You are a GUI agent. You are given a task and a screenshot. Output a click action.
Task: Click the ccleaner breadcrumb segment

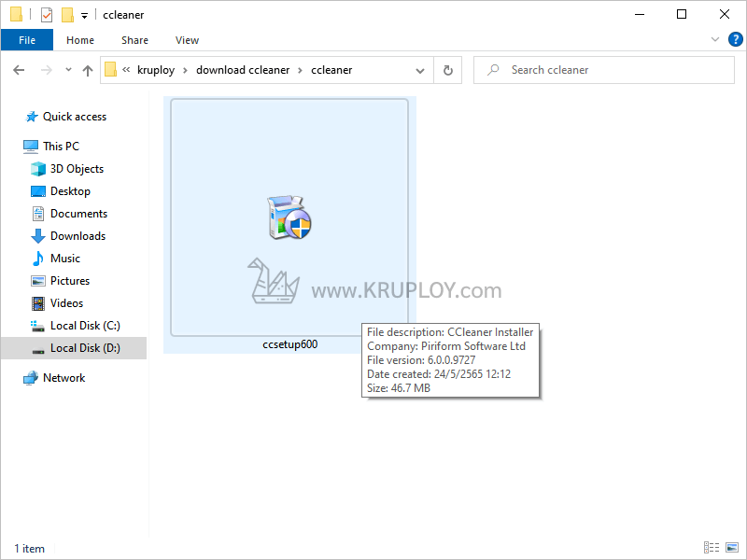coord(331,70)
